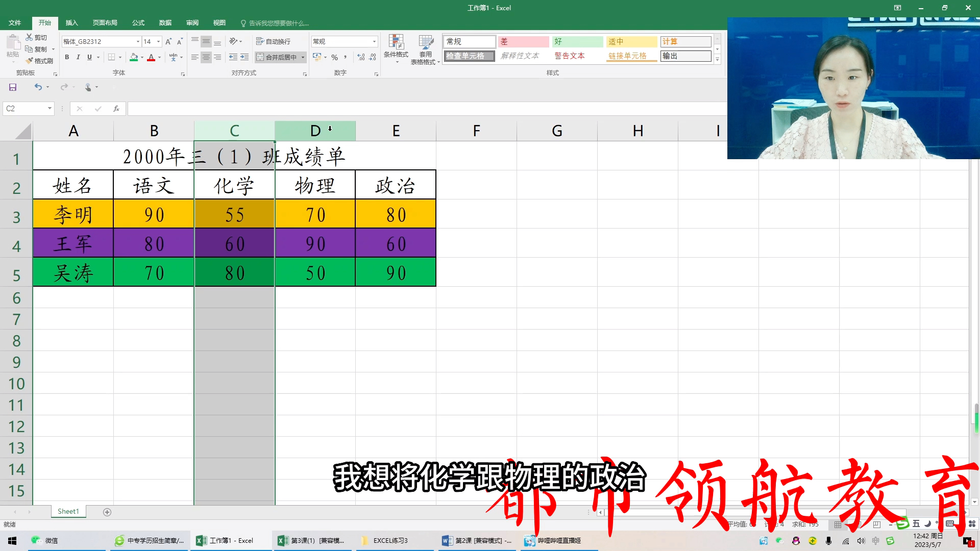The width and height of the screenshot is (980, 551).
Task: Switch to the 插入 ribbon tab
Action: 71,22
